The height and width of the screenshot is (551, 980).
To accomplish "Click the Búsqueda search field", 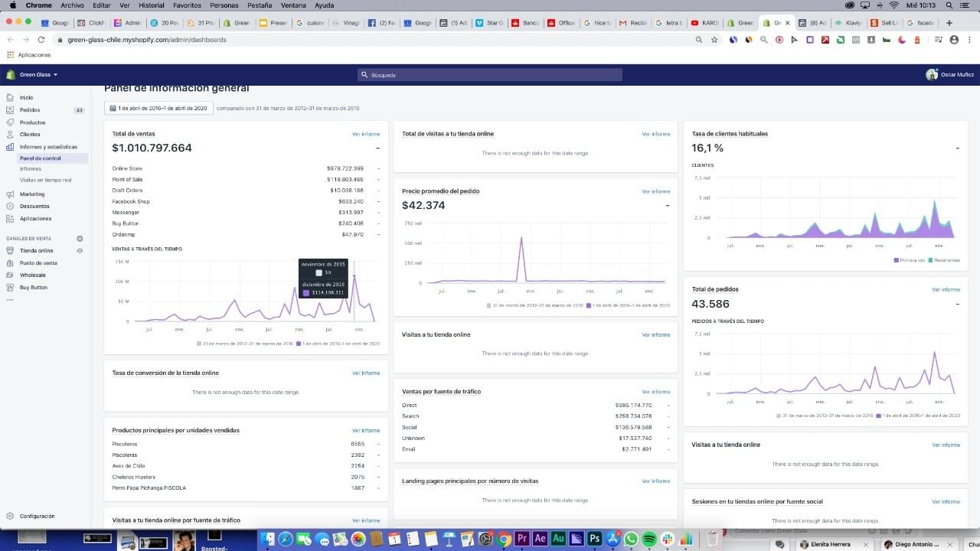I will click(x=490, y=75).
